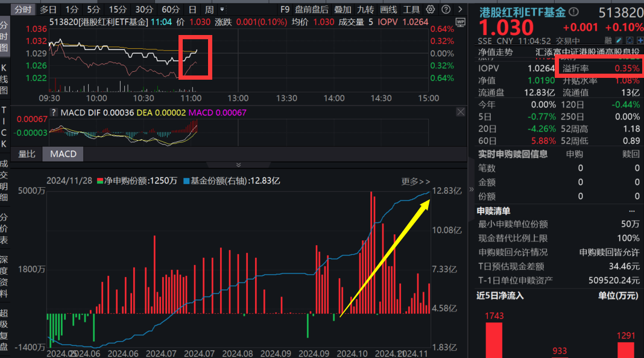The height and width of the screenshot is (358, 644).
Task: Click the 最小申赎单位份额 50万 row
Action: tap(558, 225)
